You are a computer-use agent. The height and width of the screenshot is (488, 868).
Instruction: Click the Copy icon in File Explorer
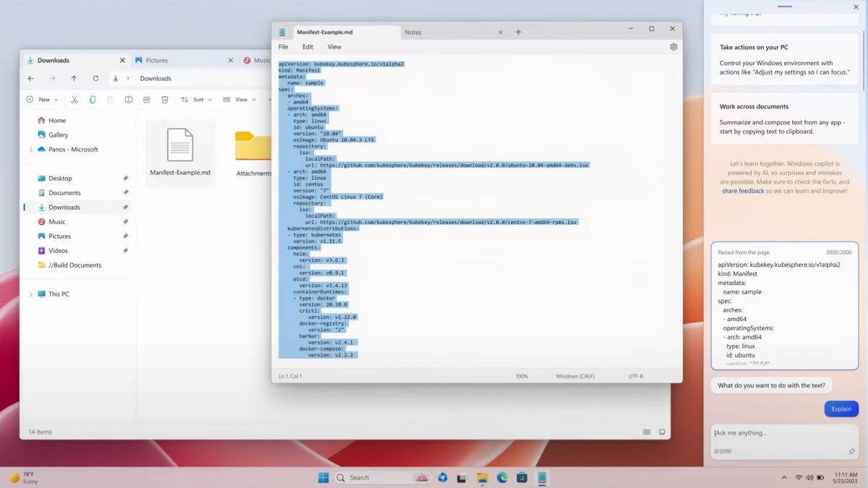click(92, 99)
